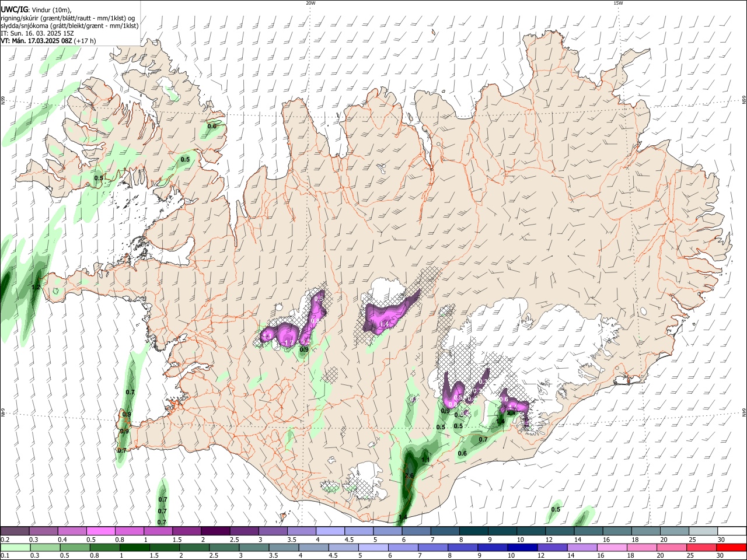Click the top-row swatch between 1 and 1.5
The image size is (747, 560).
(x=158, y=531)
